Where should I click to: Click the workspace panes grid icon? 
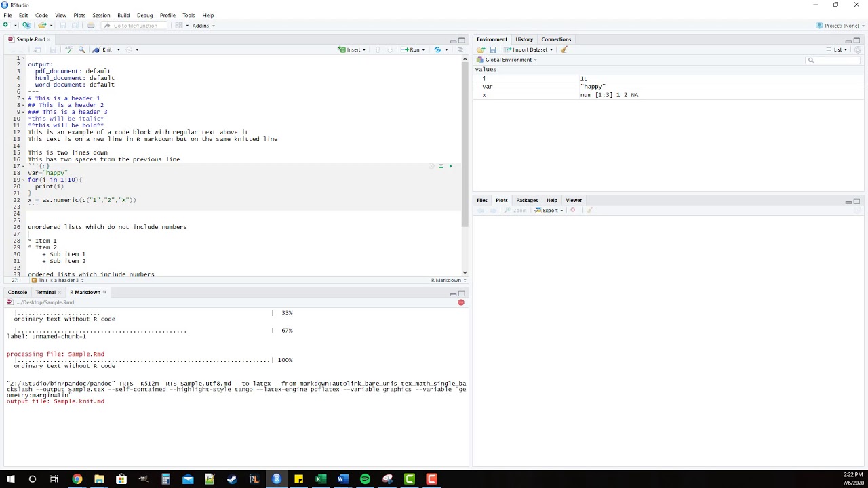click(x=179, y=26)
